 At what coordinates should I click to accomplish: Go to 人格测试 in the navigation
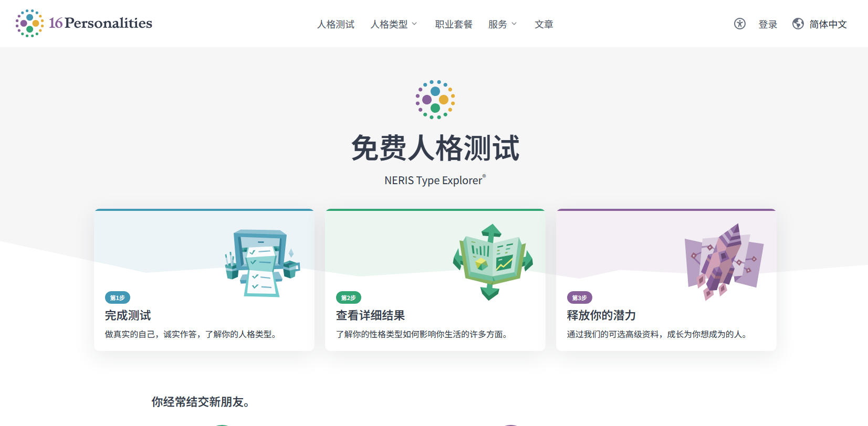click(x=336, y=24)
